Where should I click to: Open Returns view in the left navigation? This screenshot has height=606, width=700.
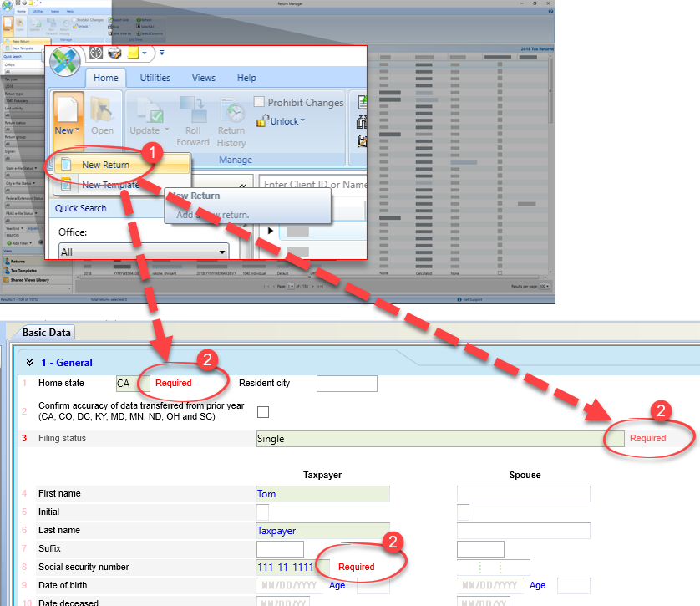tap(36, 262)
